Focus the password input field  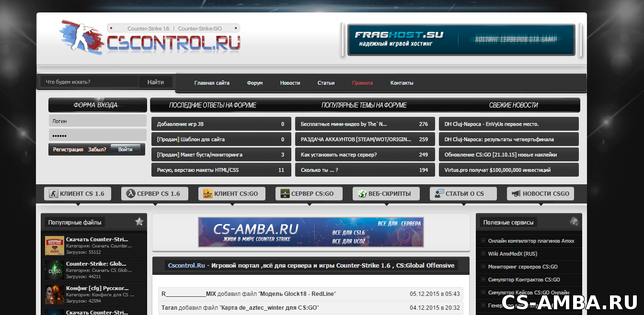[98, 135]
